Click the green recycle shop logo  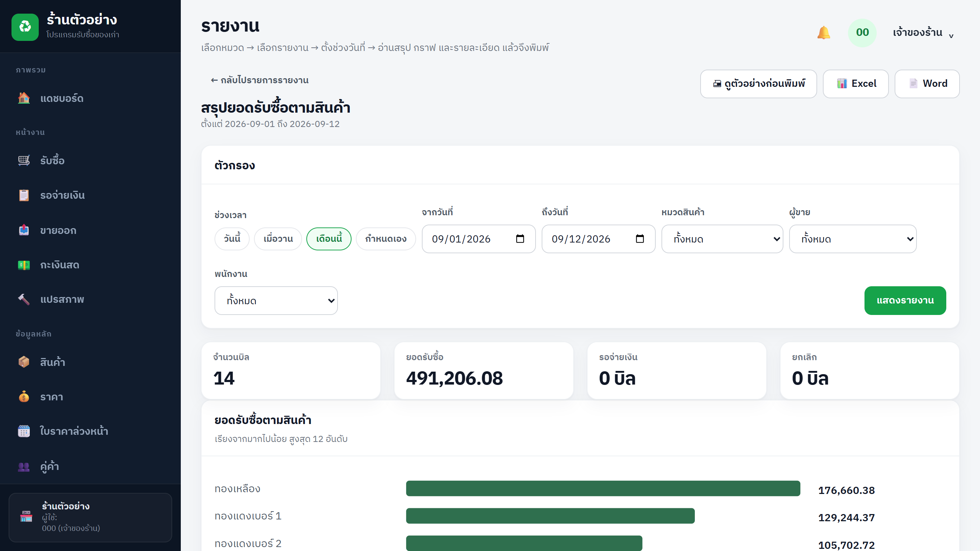coord(25,27)
